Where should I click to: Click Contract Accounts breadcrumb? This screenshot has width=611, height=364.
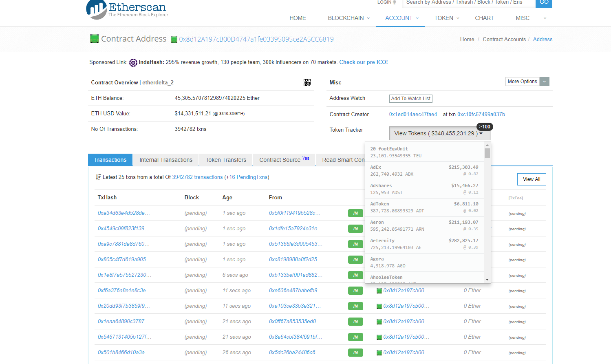click(x=504, y=40)
